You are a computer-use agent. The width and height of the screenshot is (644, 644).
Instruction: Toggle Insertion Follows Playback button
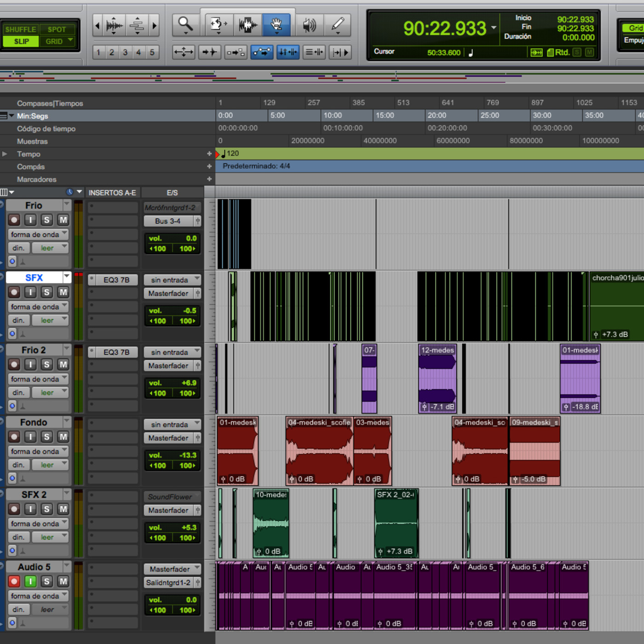(341, 52)
